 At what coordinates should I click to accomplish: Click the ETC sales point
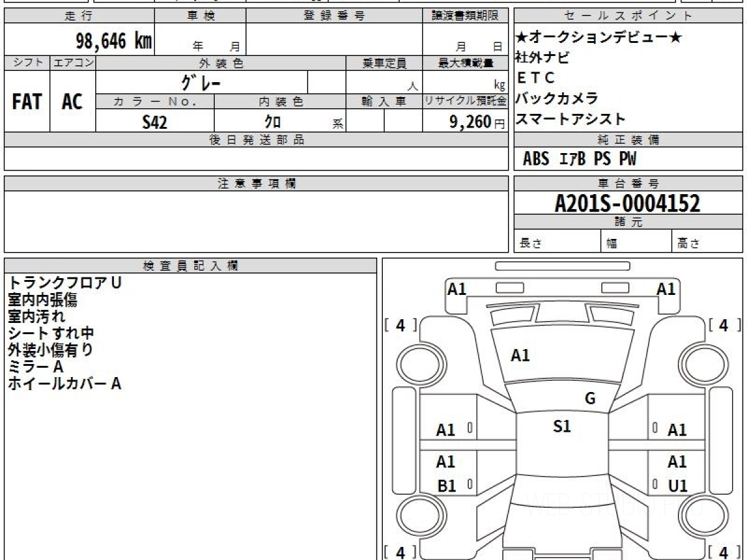(536, 78)
